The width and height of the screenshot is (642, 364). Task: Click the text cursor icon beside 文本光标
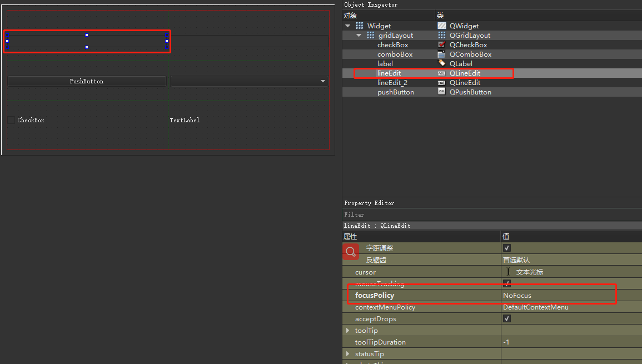coord(507,272)
